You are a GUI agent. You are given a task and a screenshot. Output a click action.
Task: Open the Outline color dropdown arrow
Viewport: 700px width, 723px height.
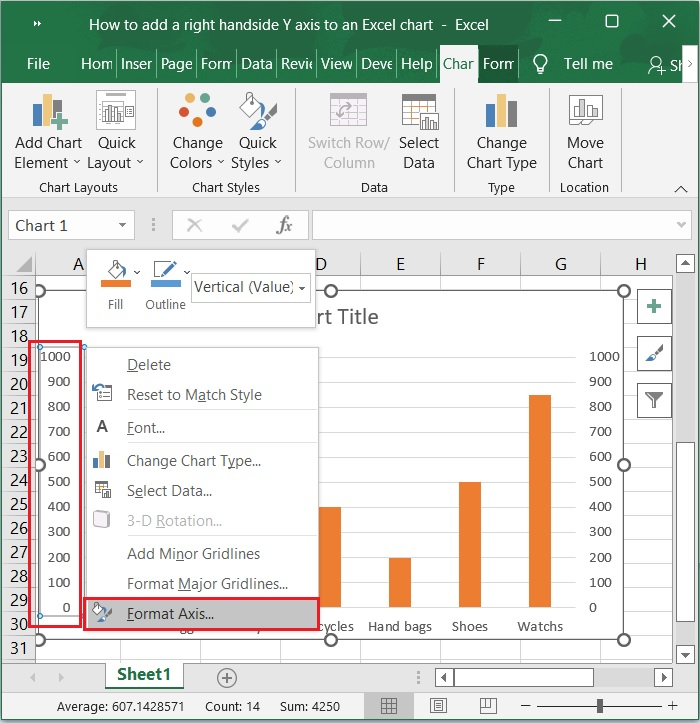tap(187, 272)
